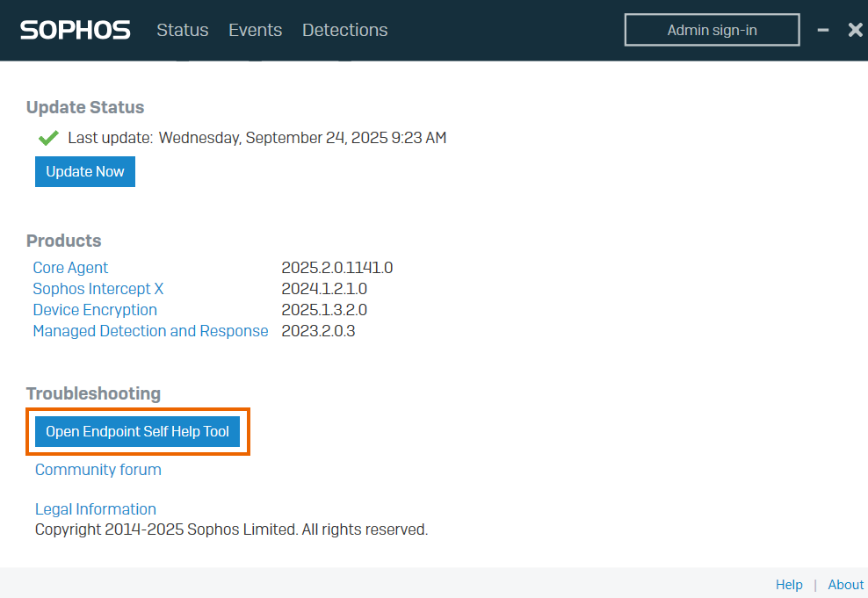Open the Device Encryption link
The width and height of the screenshot is (868, 598).
coord(95,310)
